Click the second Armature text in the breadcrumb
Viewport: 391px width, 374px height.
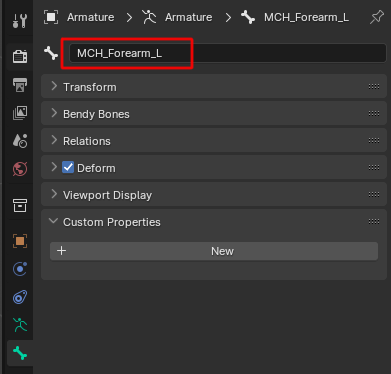pos(188,17)
